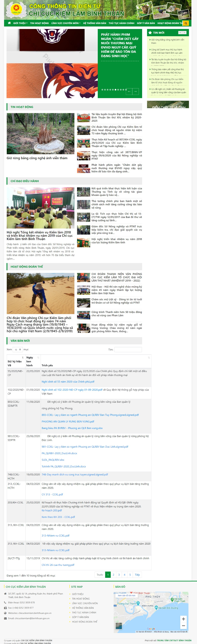The height and width of the screenshot is (644, 197).
Task: Go to page 2 of the table
Action: 113,575
